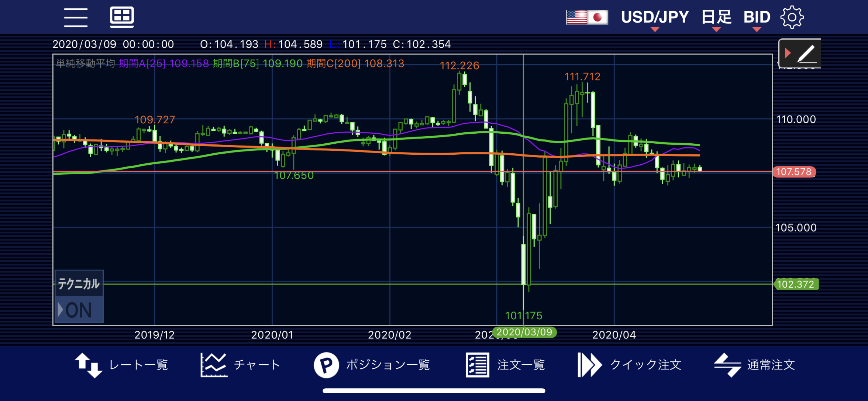The width and height of the screenshot is (868, 401).
Task: Open クイック注文 quick order tab
Action: 629,365
